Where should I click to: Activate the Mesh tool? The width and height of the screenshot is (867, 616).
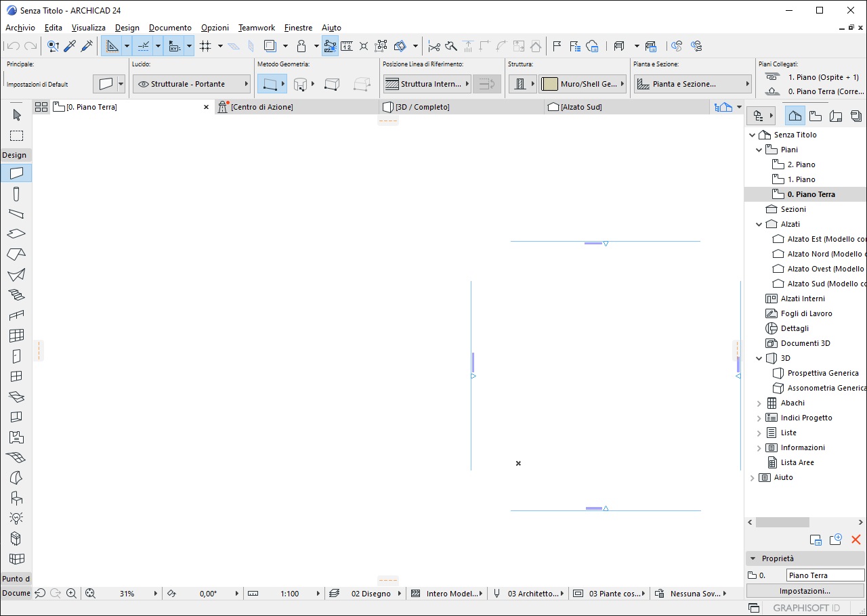click(x=16, y=458)
